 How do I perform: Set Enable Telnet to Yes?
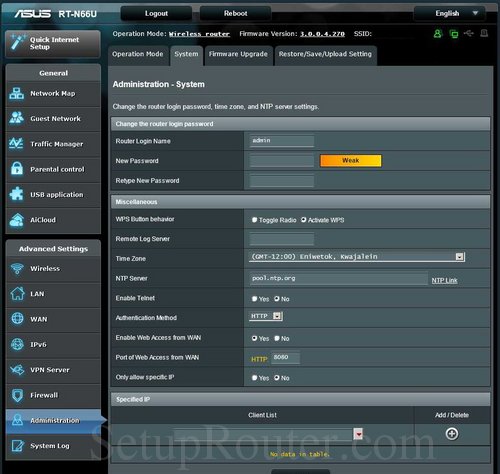(x=254, y=299)
